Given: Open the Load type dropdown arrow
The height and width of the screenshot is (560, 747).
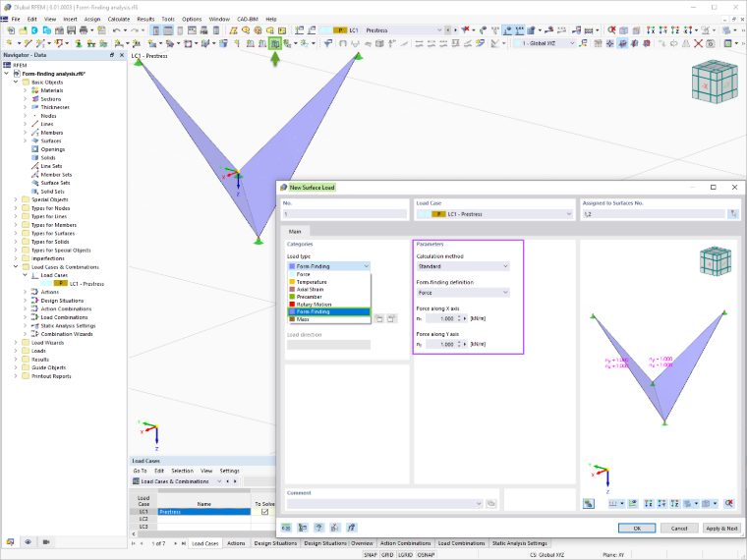Looking at the screenshot, I should coord(366,266).
